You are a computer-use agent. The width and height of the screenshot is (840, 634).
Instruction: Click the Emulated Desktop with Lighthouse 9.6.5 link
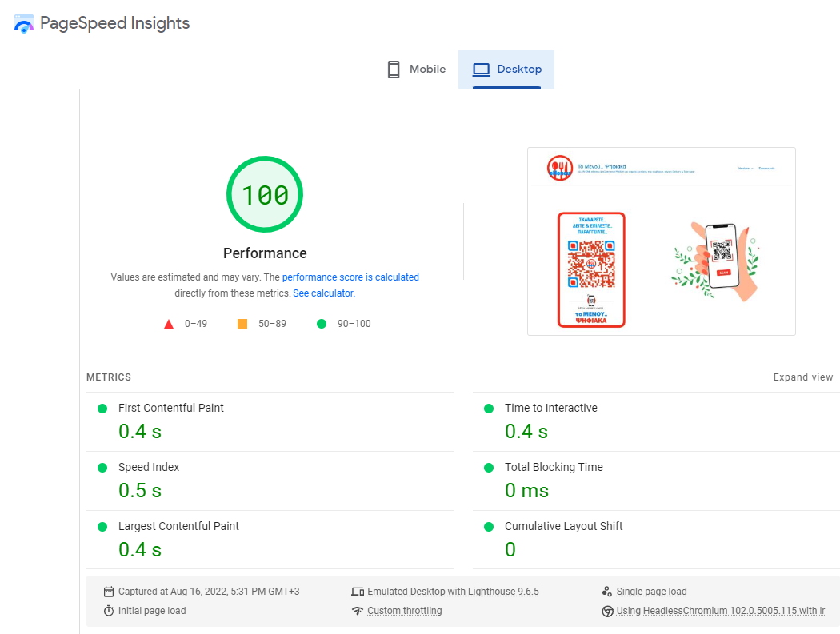pos(453,592)
